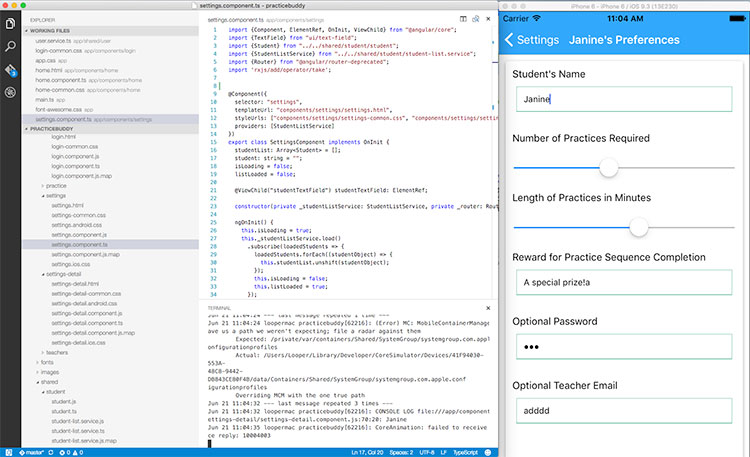Image resolution: width=750 pixels, height=457 pixels.
Task: Click the split editor icon
Action: [462, 19]
